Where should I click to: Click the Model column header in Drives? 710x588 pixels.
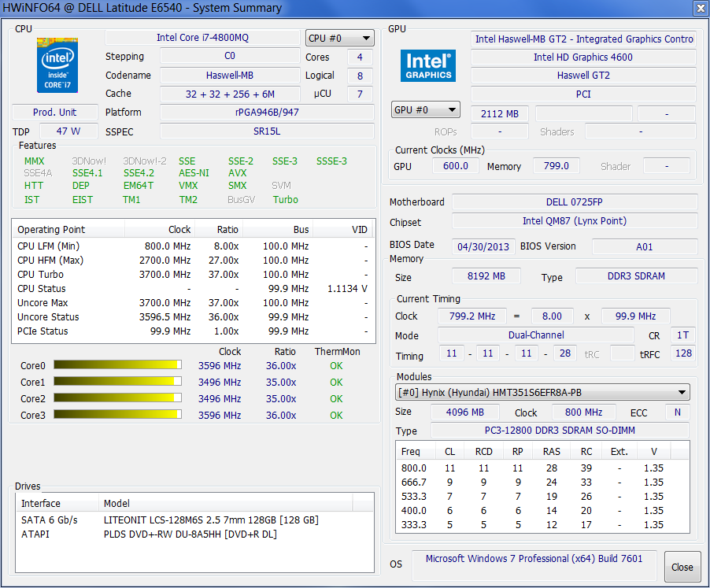pos(225,503)
